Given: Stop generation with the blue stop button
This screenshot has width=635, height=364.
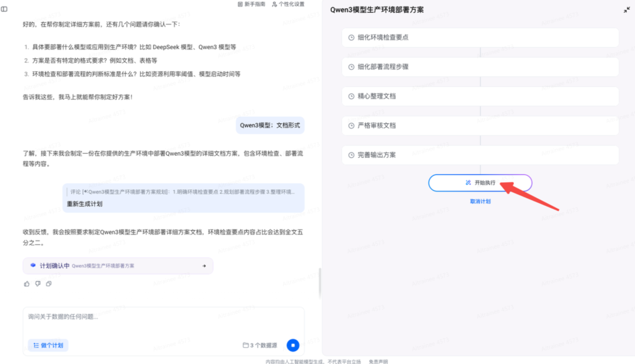Looking at the screenshot, I should point(293,345).
